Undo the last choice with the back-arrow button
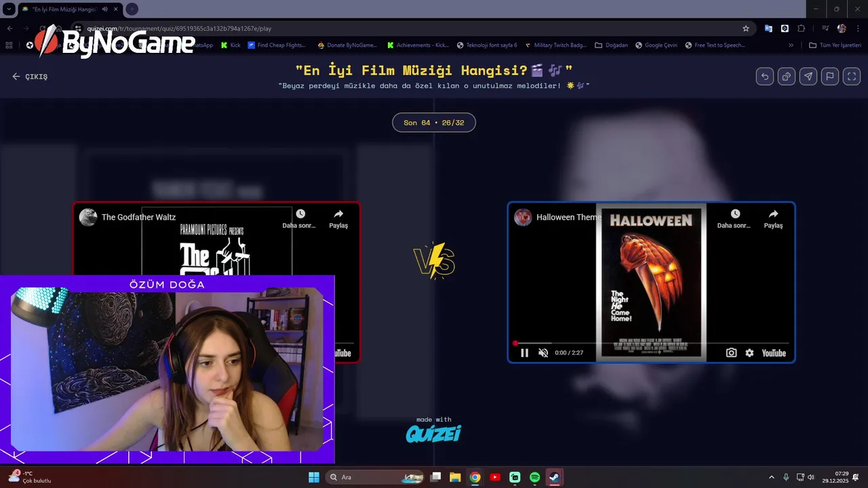This screenshot has width=868, height=488. pyautogui.click(x=765, y=77)
